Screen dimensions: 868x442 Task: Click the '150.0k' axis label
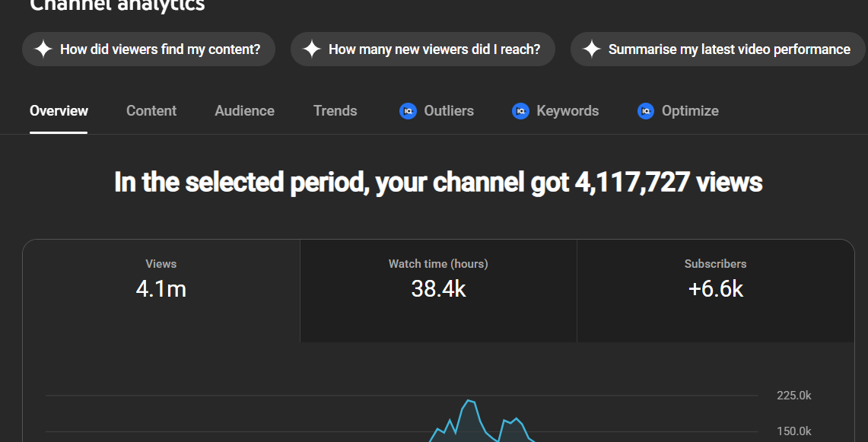click(793, 431)
